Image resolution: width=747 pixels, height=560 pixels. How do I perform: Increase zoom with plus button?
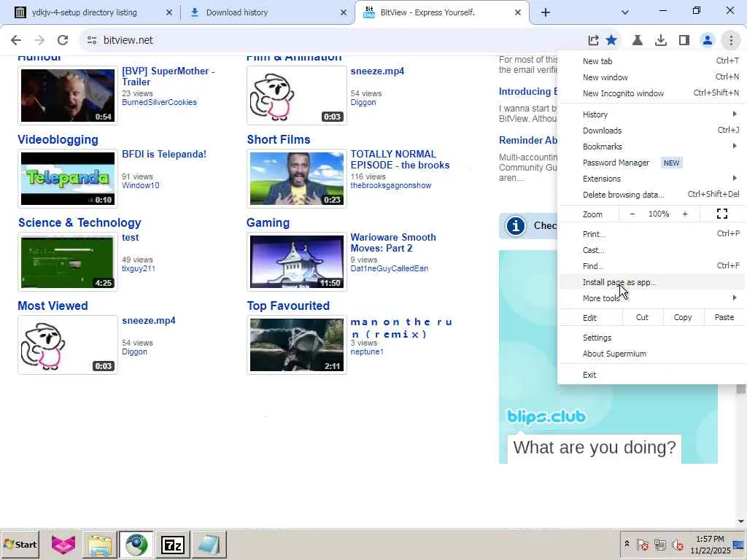685,214
